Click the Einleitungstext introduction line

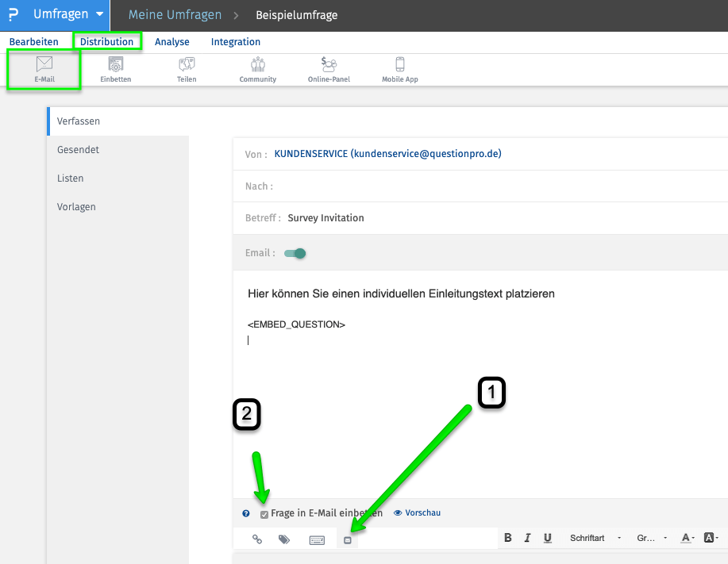tap(401, 294)
